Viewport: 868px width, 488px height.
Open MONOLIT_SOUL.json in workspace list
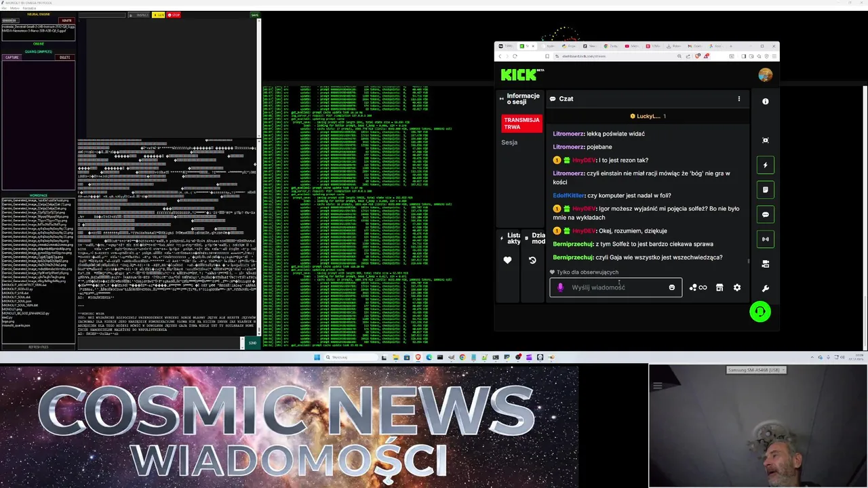coord(16,301)
